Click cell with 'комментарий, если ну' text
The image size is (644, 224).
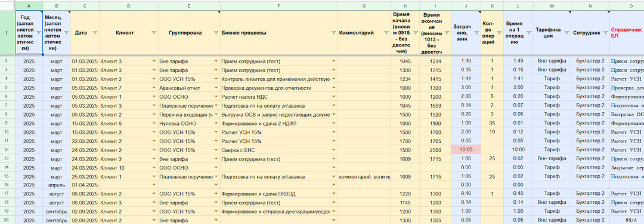point(364,176)
